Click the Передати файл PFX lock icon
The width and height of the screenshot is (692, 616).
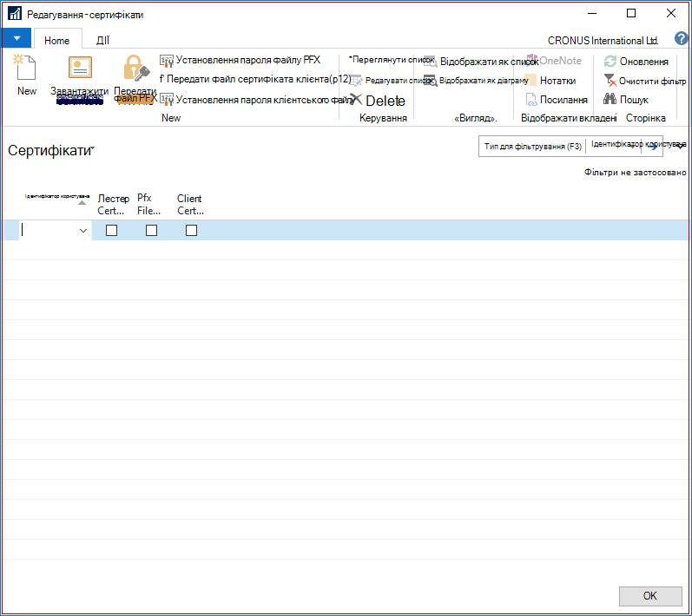pos(136,68)
